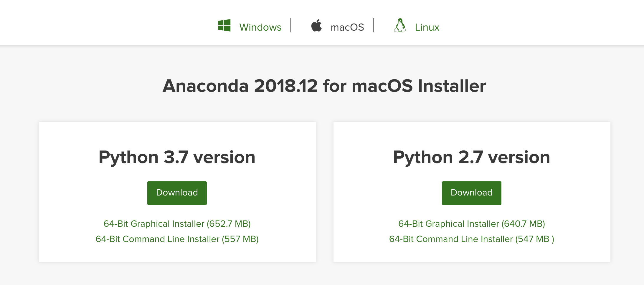Screen dimensions: 644x285
Task: Click the Python 2.7 version heading
Action: click(x=471, y=157)
